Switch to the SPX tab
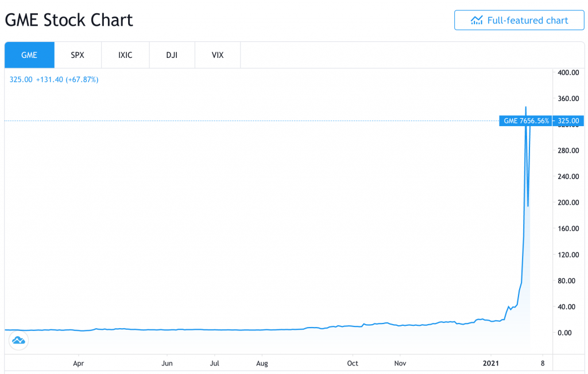 pos(78,55)
